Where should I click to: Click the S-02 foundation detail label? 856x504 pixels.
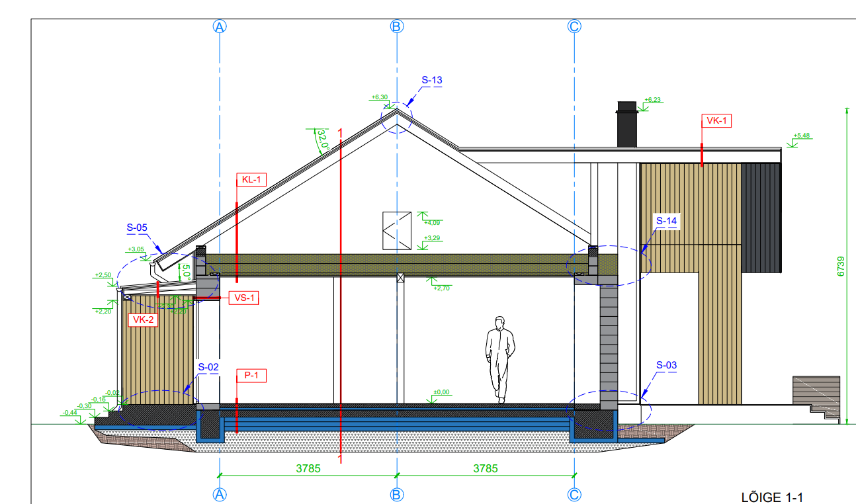[208, 366]
